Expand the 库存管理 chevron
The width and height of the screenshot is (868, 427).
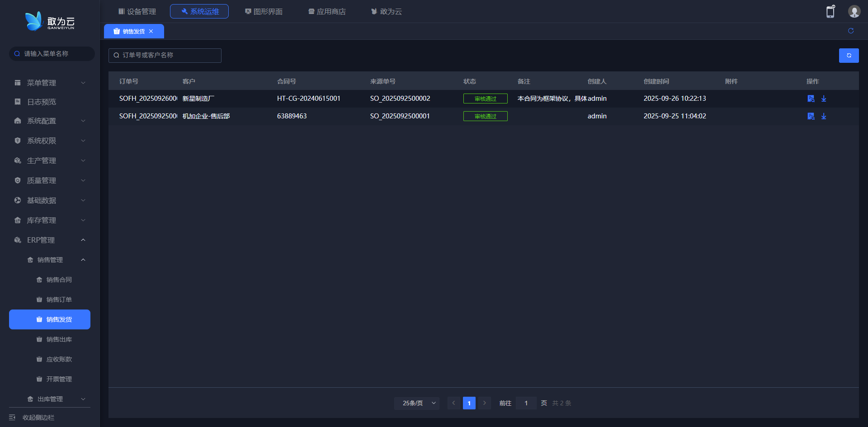83,220
